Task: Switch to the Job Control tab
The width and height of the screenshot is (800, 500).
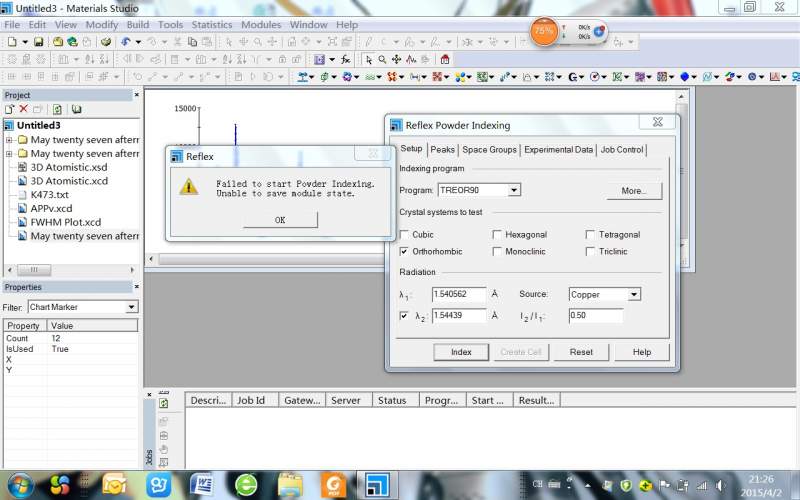Action: click(621, 149)
